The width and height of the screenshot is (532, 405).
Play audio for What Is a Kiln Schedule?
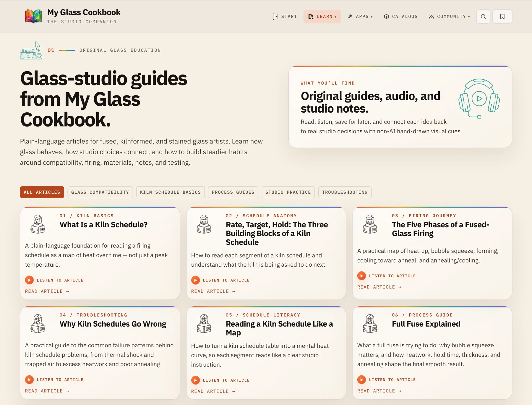29,280
